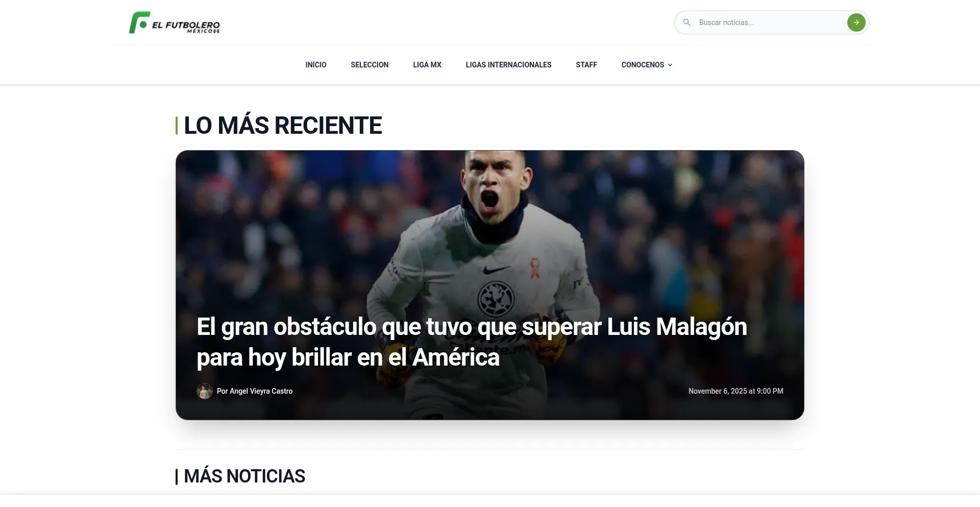Open the Staff page
This screenshot has width=980, height=507.
(586, 65)
